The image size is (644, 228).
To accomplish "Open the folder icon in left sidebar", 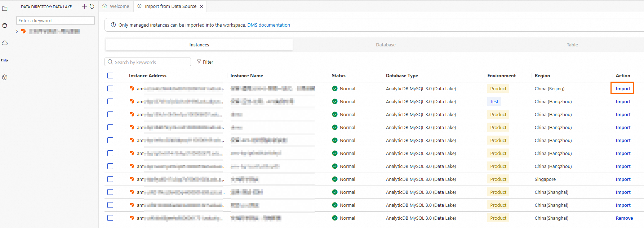I will pos(5,9).
